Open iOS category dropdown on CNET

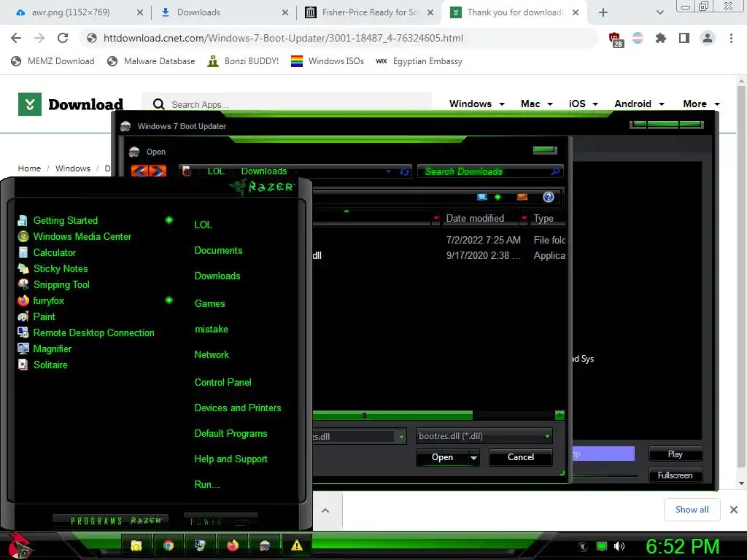pos(583,104)
